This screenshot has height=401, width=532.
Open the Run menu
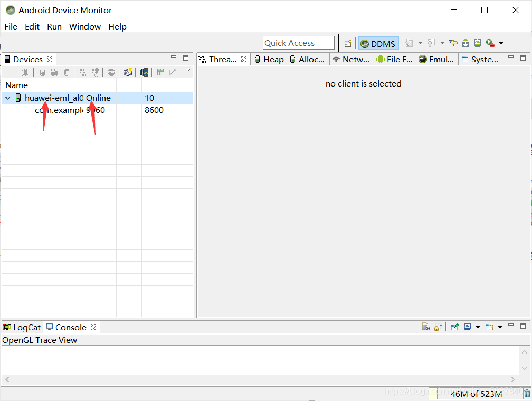tap(54, 27)
